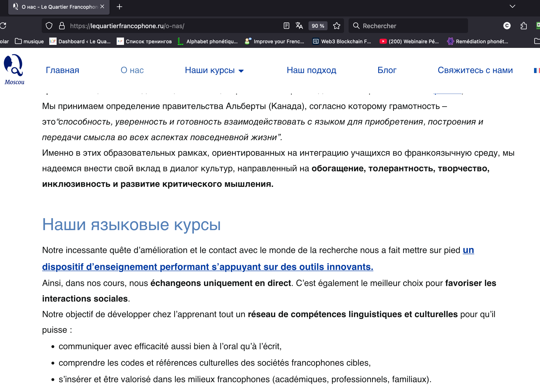
Task: Close the 'О нас' browser tab
Action: tap(102, 7)
